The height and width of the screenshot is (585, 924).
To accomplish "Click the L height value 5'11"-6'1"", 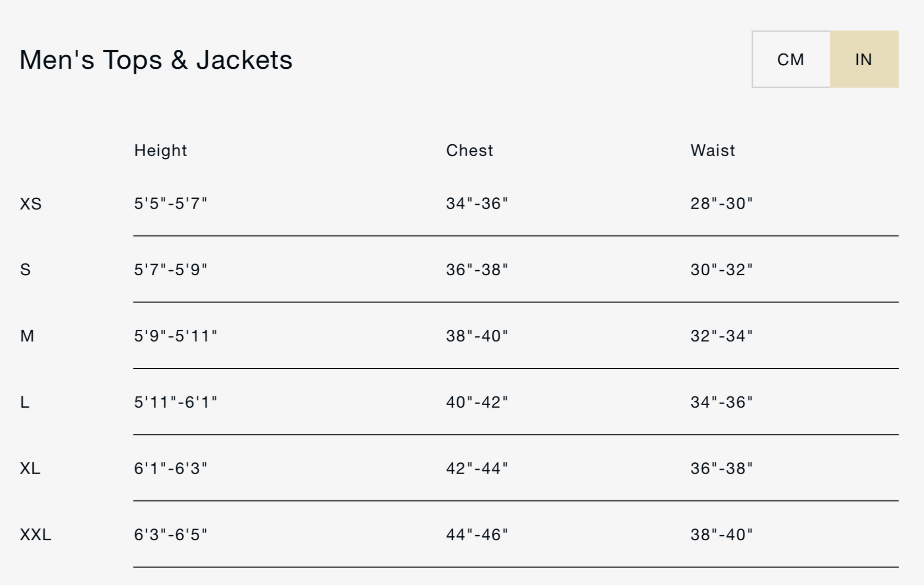I will coord(176,402).
